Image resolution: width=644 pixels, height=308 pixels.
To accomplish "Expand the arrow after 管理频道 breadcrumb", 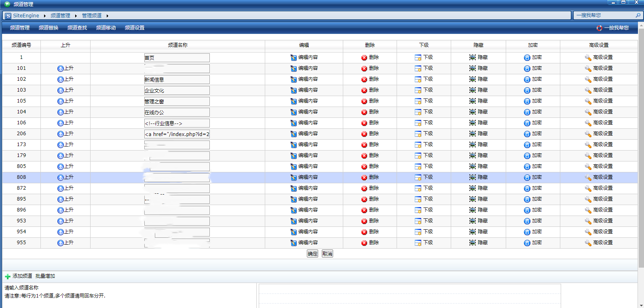I will tap(108, 16).
